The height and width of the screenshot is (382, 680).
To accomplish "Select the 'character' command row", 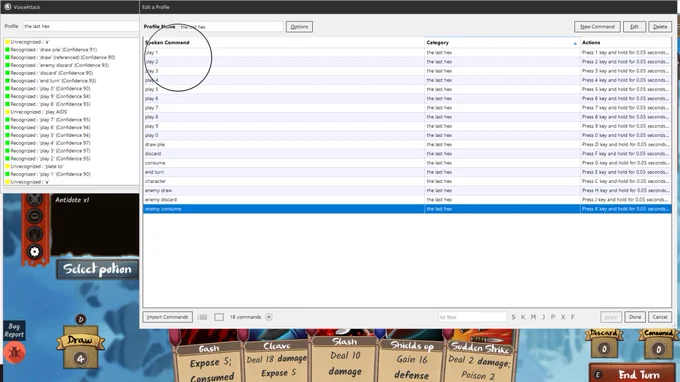I will (407, 181).
